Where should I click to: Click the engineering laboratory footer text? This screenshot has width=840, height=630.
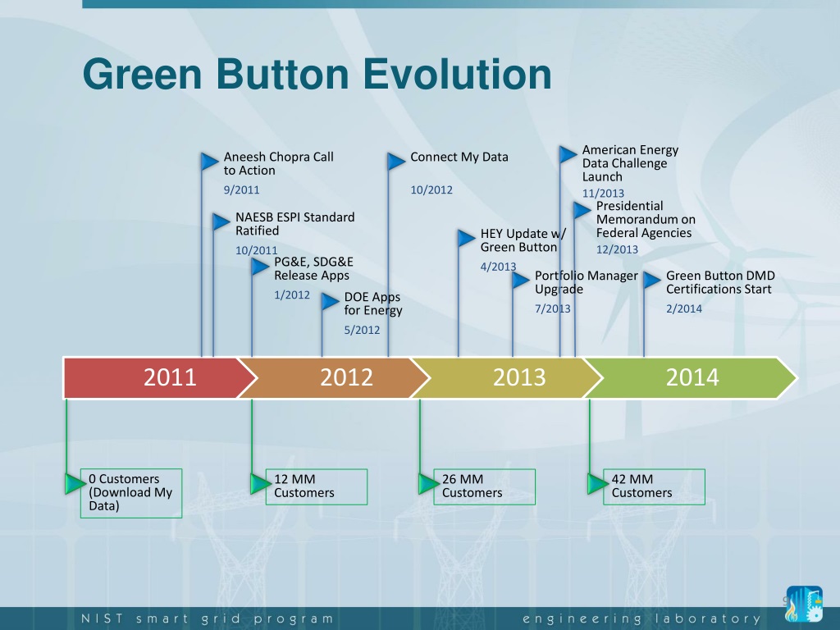point(641,619)
